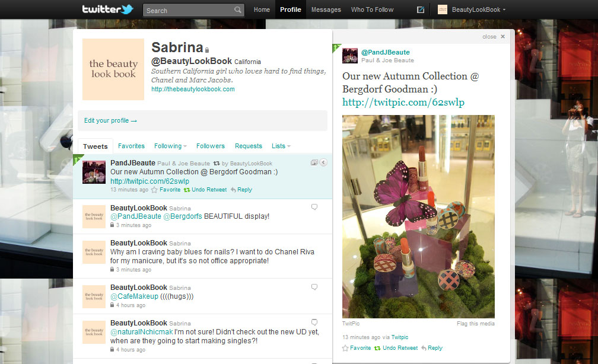Click @Bergdorfs mention link
598x364 pixels.
pos(183,216)
